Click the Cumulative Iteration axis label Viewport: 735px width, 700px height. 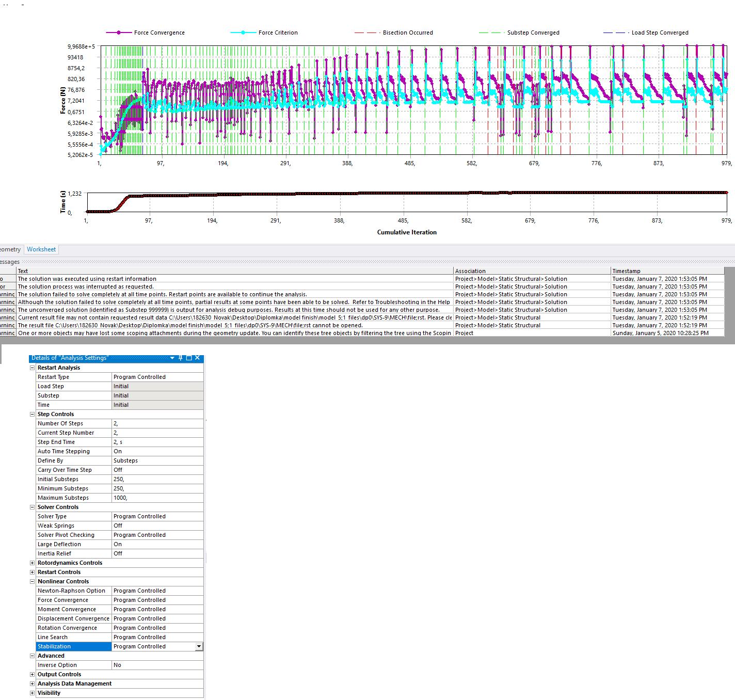click(x=407, y=232)
